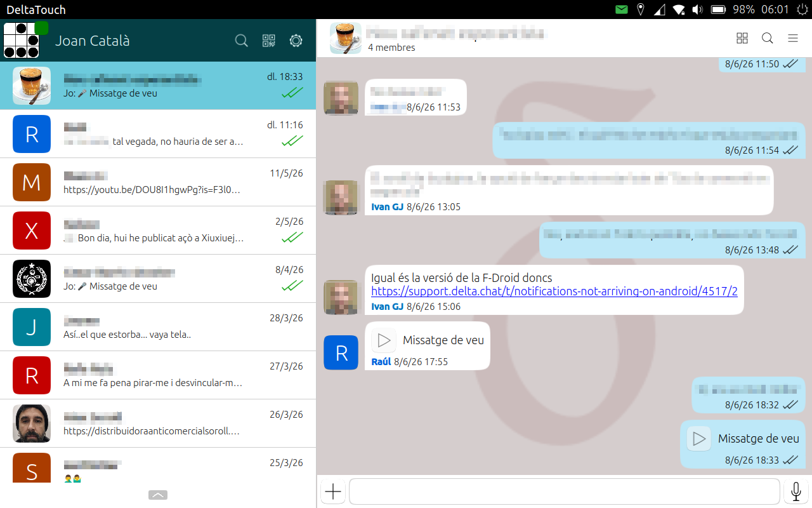Viewport: 812px width, 508px height.
Task: Click the group chat avatar in header
Action: [346, 38]
